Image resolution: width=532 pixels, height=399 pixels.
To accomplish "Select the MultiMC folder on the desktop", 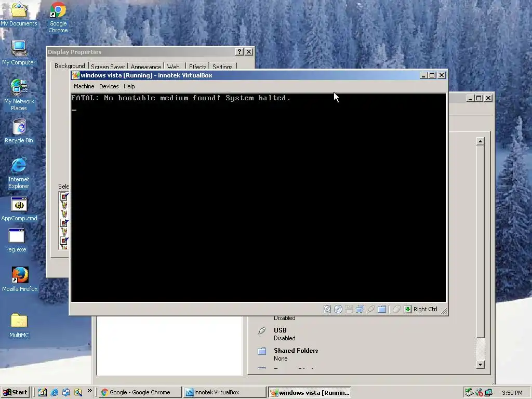I will click(19, 326).
